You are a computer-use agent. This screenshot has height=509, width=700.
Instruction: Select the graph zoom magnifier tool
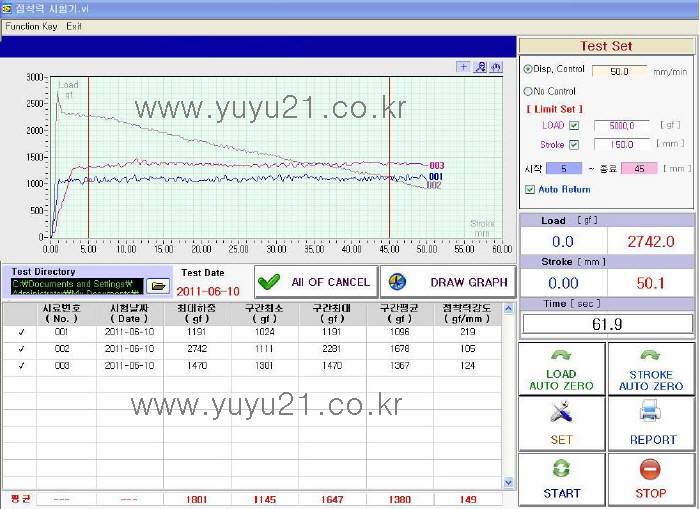pos(479,67)
